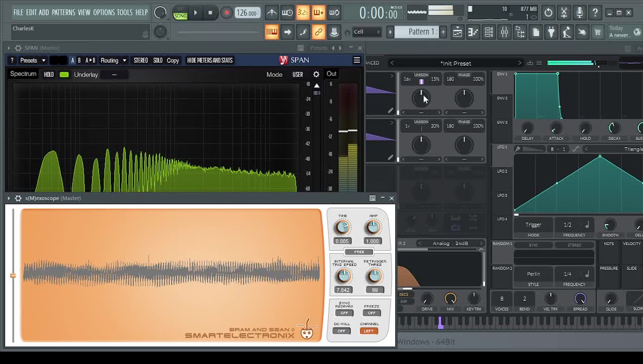This screenshot has width=643, height=364.
Task: Open the Mixer icon
Action: tap(504, 32)
